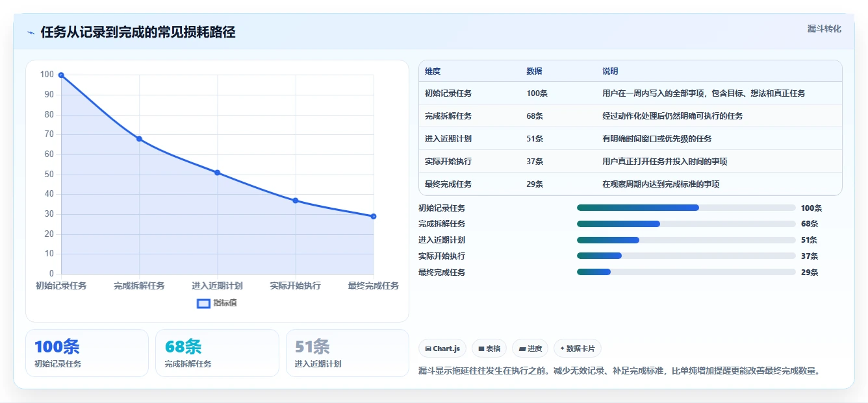
Task: Click the lightning icon beside the title
Action: 31,32
